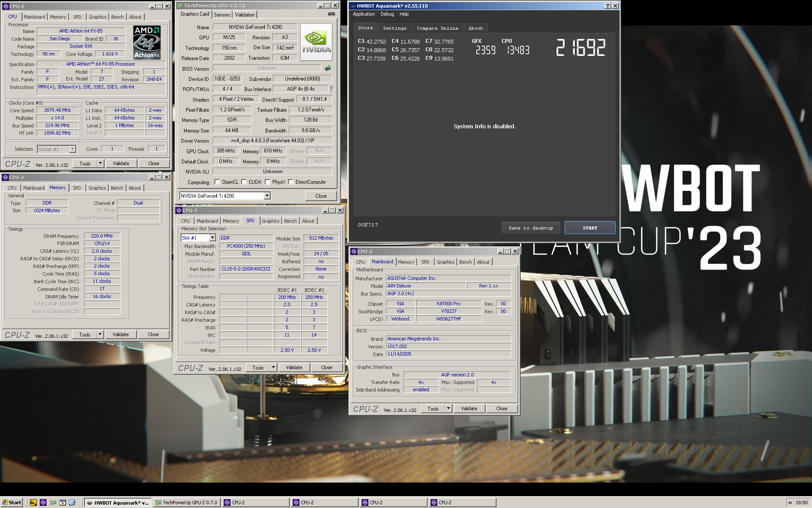Open Help menu in HWBOT Aquamark

pos(404,14)
